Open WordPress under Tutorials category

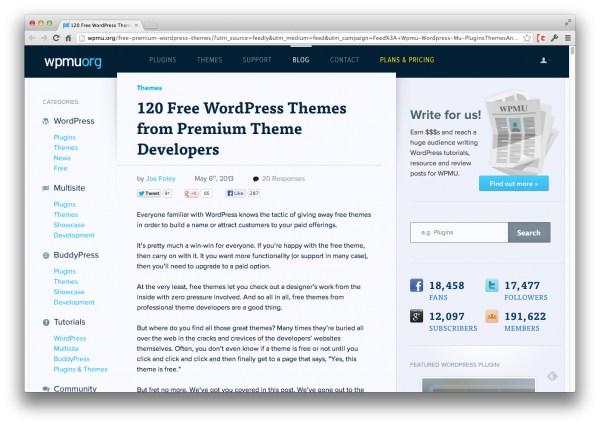(x=70, y=338)
